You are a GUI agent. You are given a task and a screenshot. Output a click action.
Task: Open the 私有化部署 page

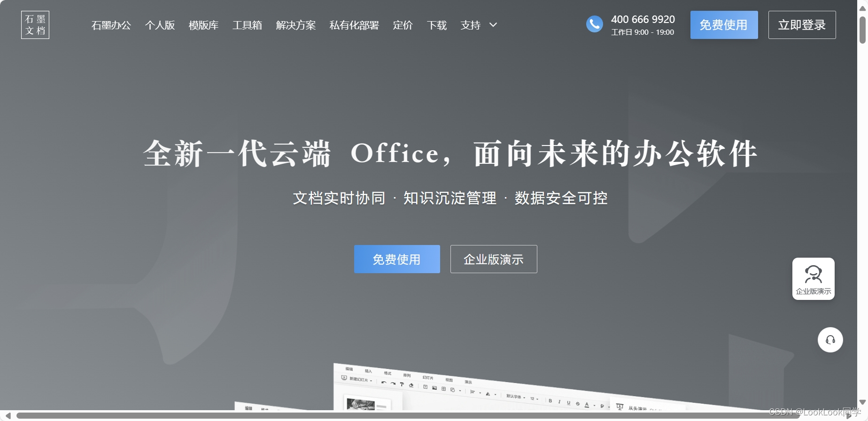[354, 25]
